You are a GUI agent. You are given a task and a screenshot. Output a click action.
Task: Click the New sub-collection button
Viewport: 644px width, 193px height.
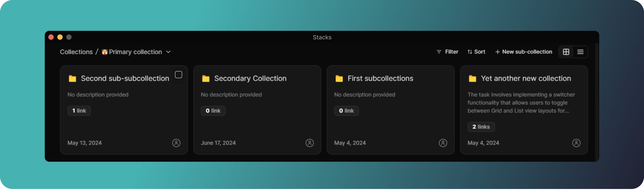tap(524, 52)
